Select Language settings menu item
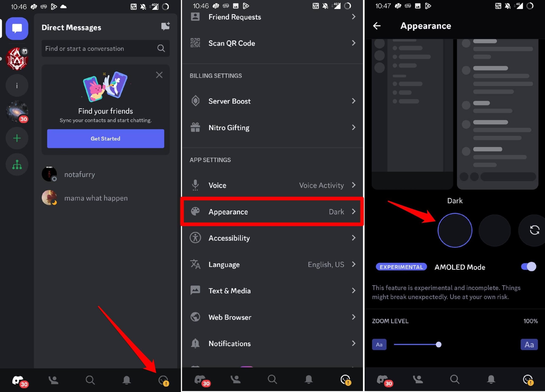Viewport: 545px width, 392px height. pyautogui.click(x=272, y=264)
